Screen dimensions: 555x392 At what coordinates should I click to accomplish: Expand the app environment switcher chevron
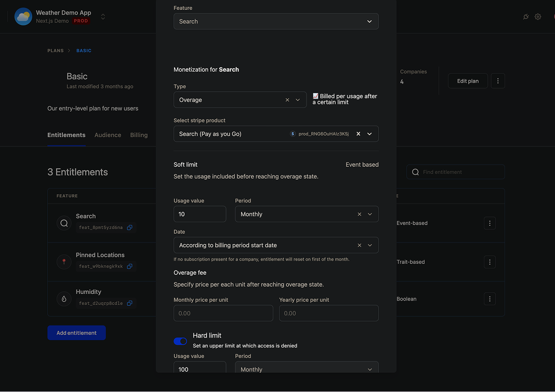pyautogui.click(x=103, y=17)
